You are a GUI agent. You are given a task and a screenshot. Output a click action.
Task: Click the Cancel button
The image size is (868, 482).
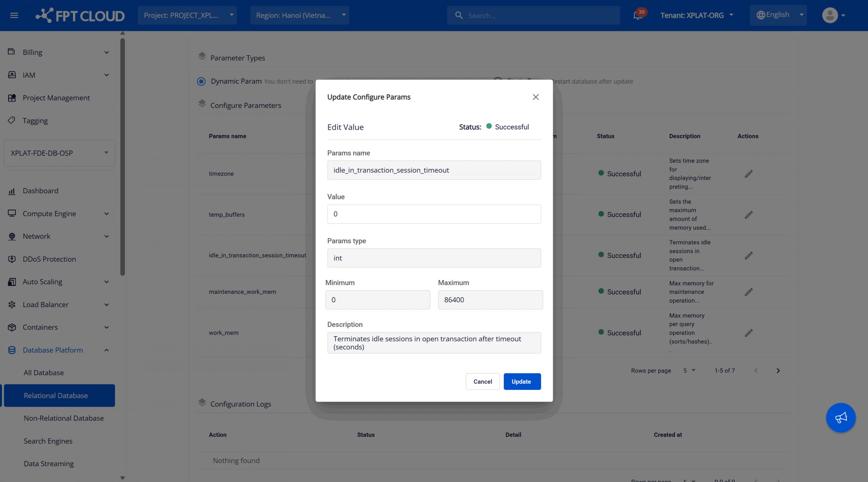pyautogui.click(x=482, y=382)
